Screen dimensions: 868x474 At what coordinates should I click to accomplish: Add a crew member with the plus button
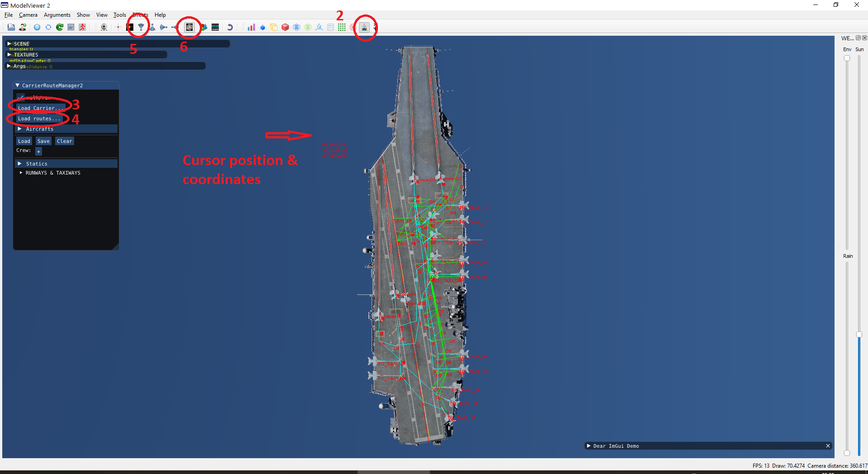38,151
